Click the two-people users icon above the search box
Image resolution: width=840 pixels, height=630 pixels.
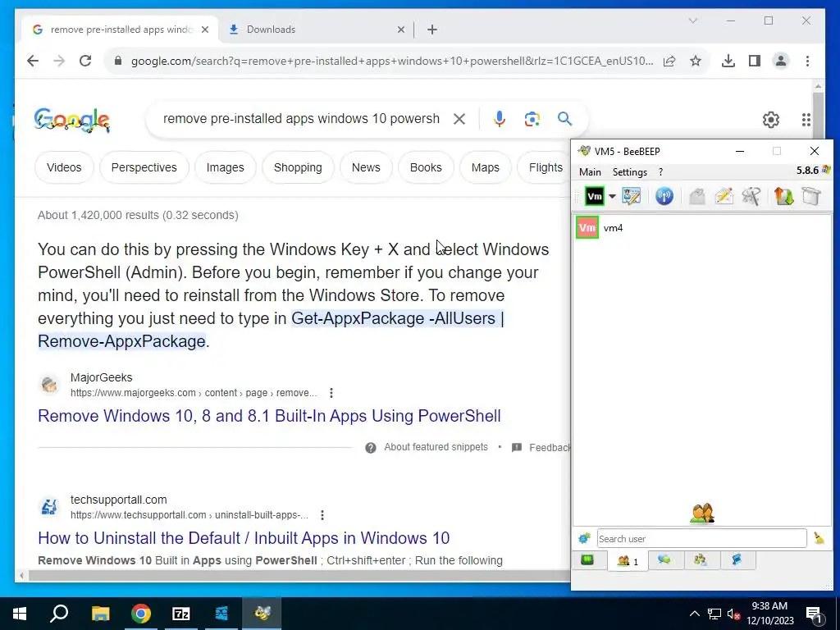click(x=702, y=514)
